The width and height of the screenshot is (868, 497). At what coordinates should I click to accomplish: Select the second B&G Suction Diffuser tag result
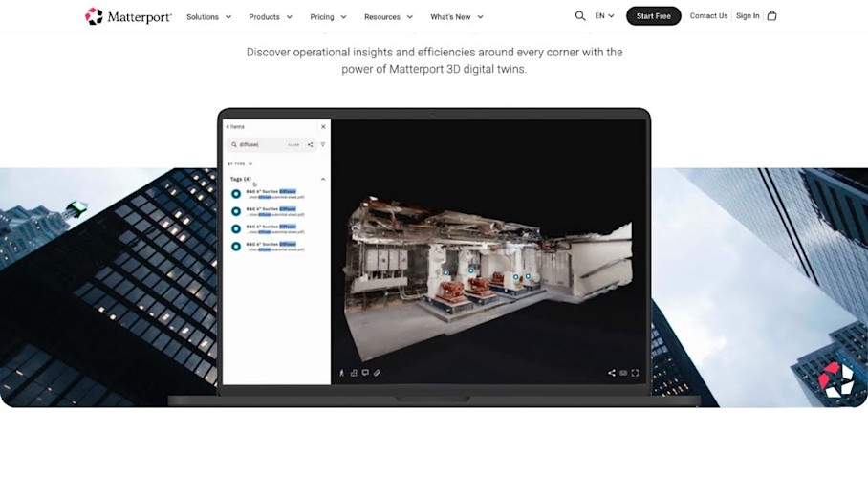(x=269, y=211)
